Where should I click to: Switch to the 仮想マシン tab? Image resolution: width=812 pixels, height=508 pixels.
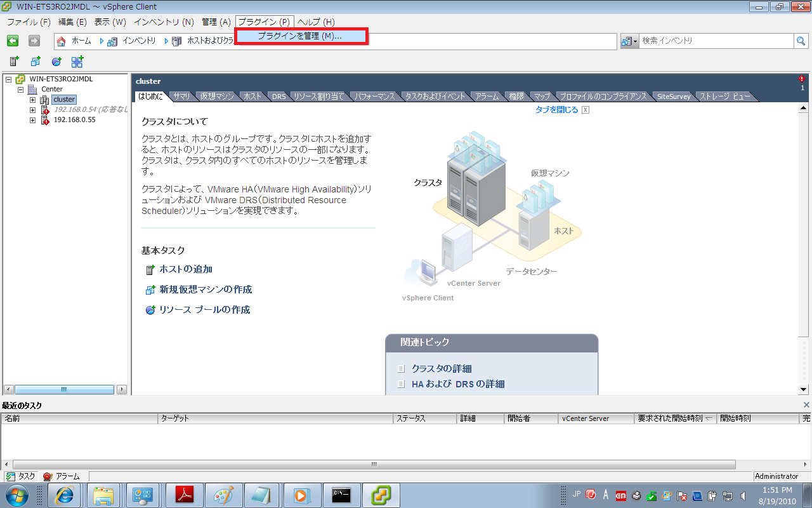(217, 97)
